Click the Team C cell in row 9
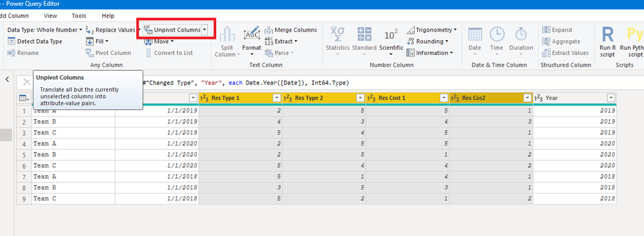Image resolution: width=644 pixels, height=236 pixels. (74, 198)
